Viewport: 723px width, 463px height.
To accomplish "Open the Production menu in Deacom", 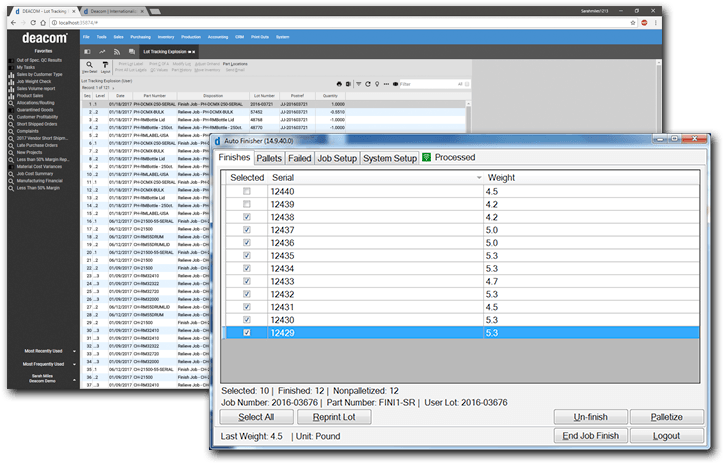I will [191, 37].
